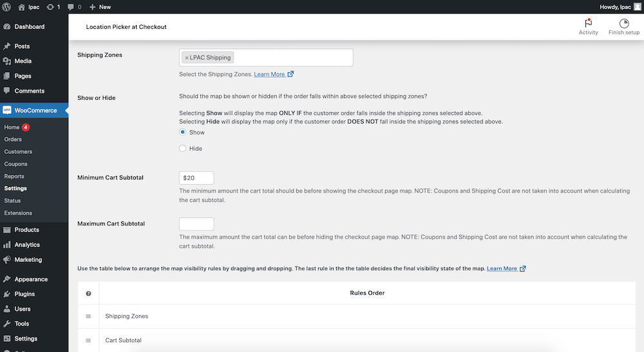Select the Show radio option
Screen dimensions: 644x352
click(182, 132)
